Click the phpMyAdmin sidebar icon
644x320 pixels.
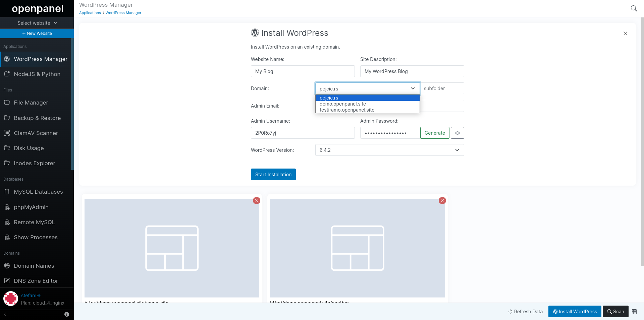[7, 207]
